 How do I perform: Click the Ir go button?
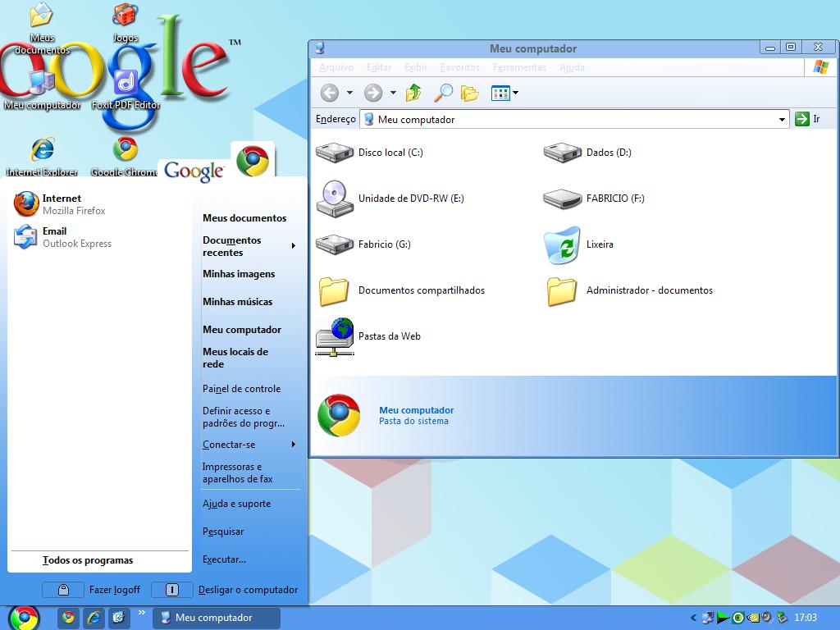(x=807, y=119)
